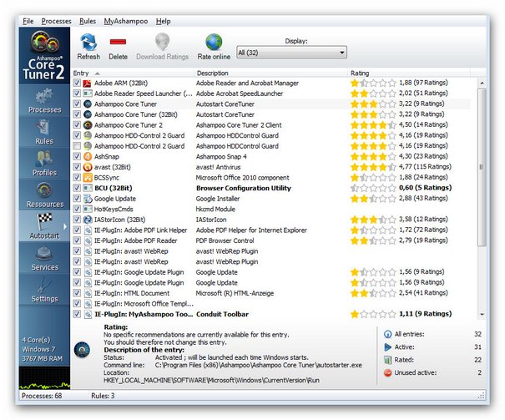The image size is (505, 420).
Task: Click the All entries info icon
Action: (388, 334)
